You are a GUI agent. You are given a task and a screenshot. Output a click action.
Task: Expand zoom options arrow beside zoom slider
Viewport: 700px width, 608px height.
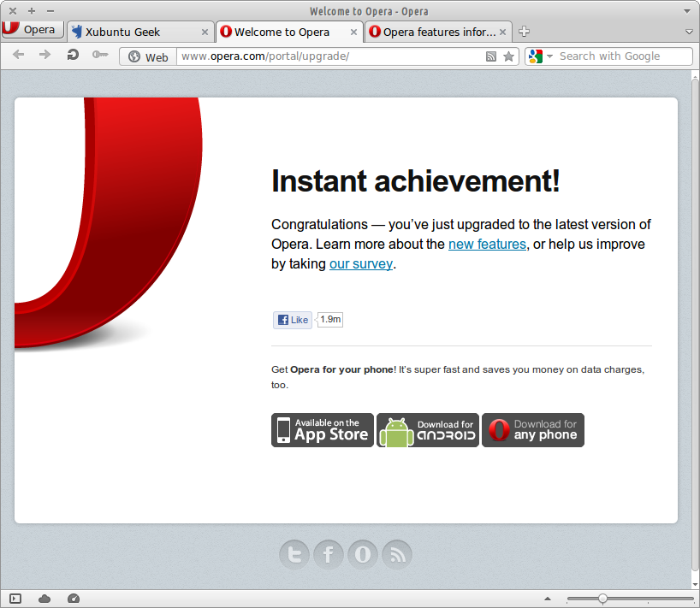[548, 599]
